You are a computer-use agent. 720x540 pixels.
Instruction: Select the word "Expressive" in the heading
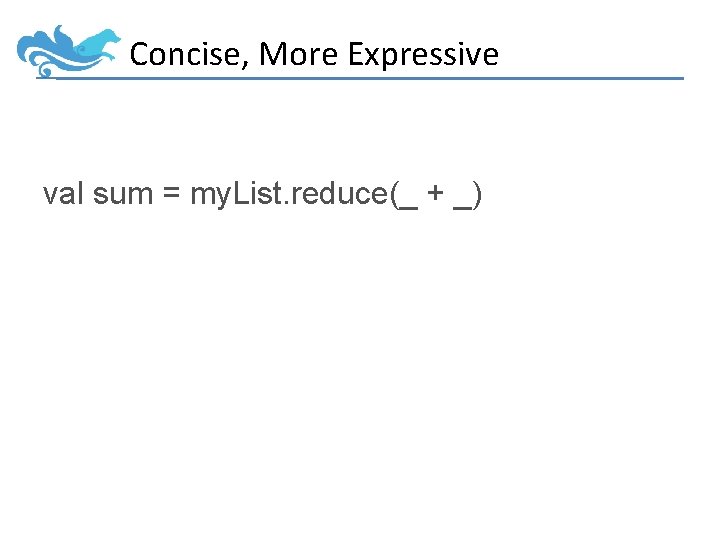(x=423, y=54)
